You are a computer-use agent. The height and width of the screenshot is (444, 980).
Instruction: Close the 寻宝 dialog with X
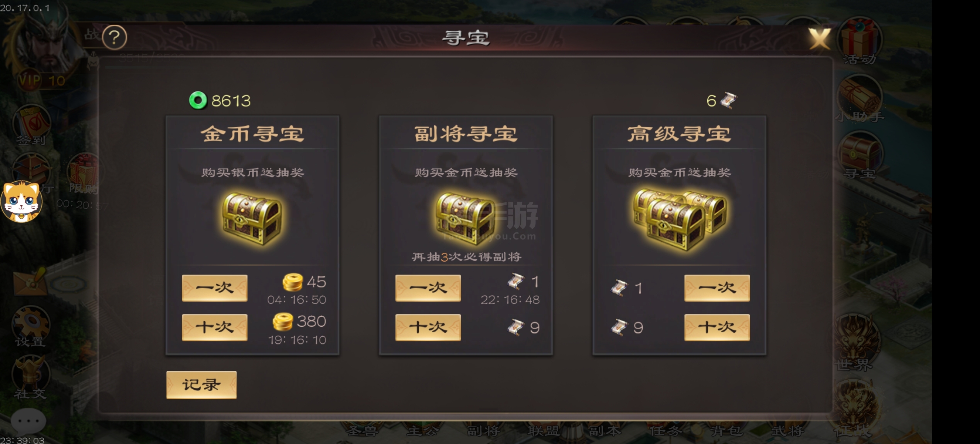(819, 38)
